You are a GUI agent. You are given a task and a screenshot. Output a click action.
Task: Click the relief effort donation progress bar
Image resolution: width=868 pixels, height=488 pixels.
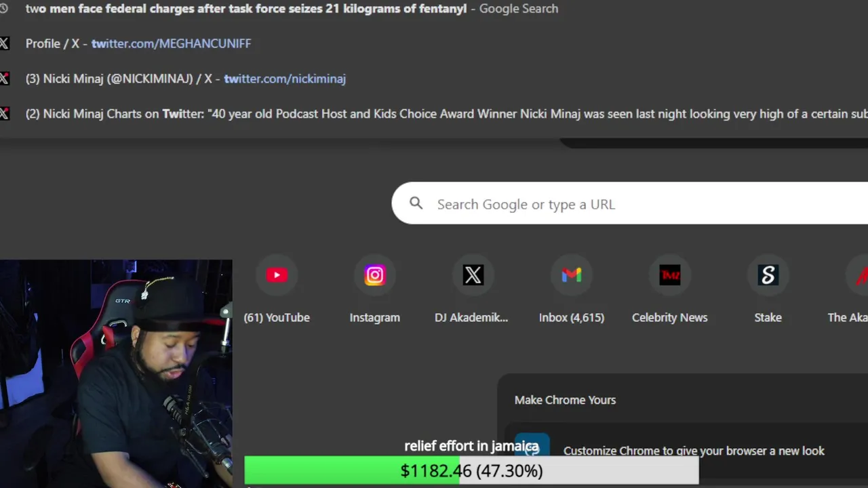[x=471, y=470]
